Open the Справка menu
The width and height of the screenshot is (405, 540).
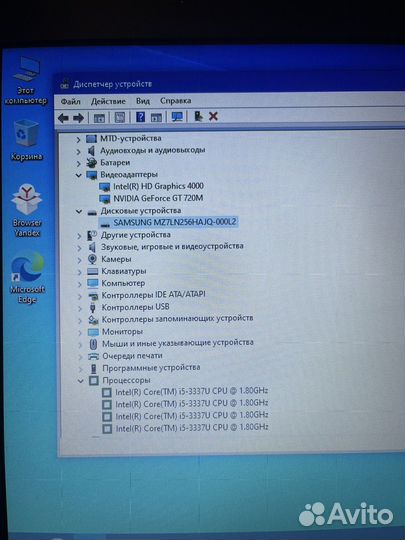176,101
